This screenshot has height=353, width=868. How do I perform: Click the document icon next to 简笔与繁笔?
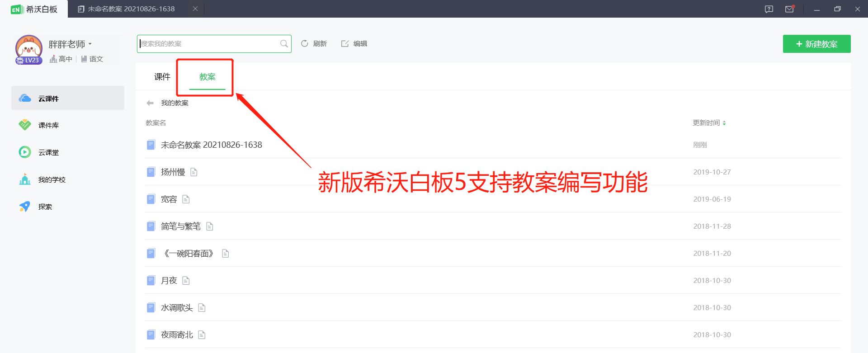point(210,226)
